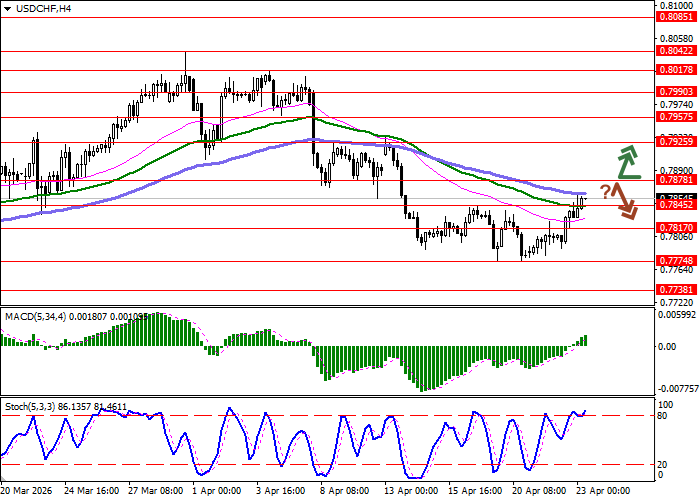700x500 pixels.
Task: Click the 0.77220 price axis value
Action: 678,302
